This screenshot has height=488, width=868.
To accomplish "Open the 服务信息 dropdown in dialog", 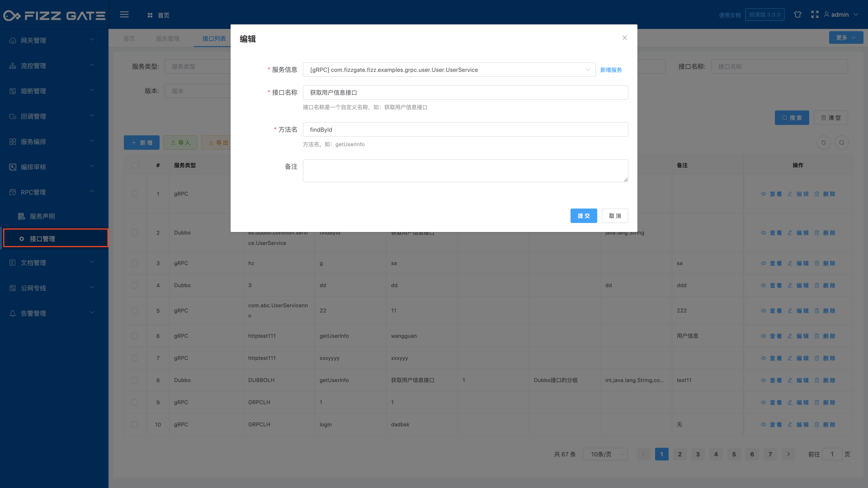I will (449, 70).
